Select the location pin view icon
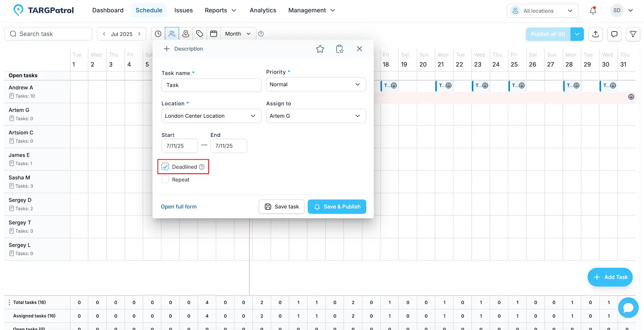Image resolution: width=644 pixels, height=330 pixels. coord(186,34)
